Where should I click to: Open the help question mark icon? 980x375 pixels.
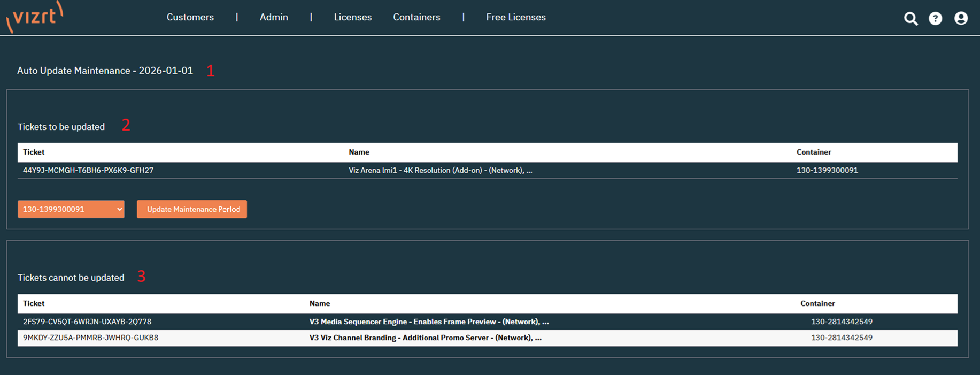pyautogui.click(x=935, y=19)
